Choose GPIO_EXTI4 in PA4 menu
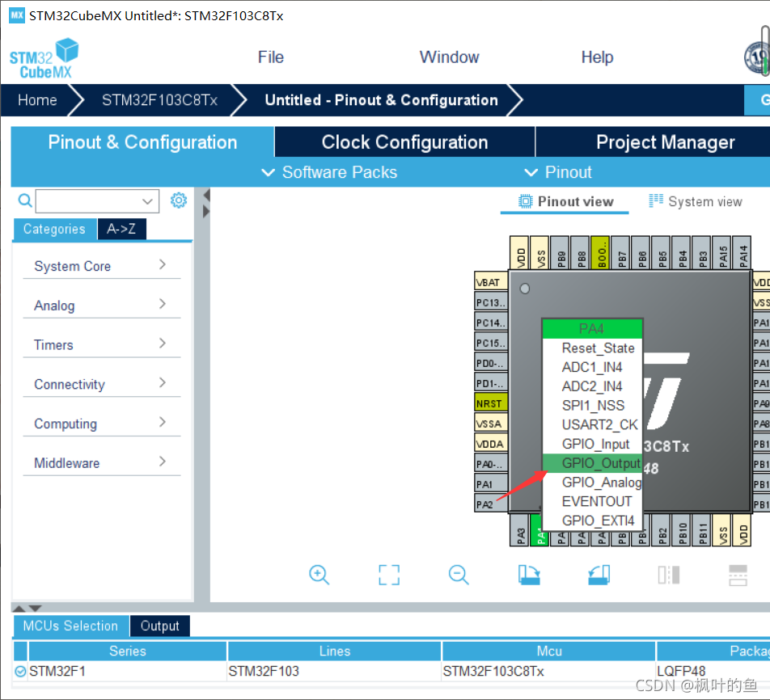Viewport: 770px width, 700px height. pyautogui.click(x=592, y=521)
